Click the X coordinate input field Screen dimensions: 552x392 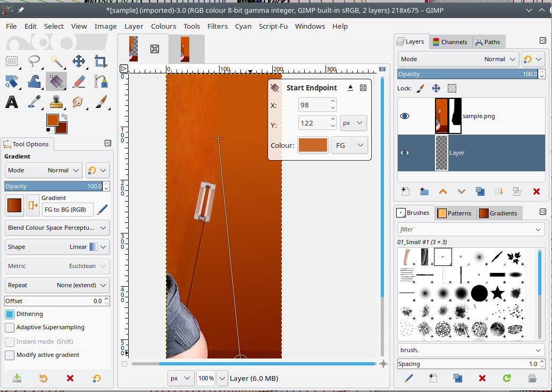[314, 105]
